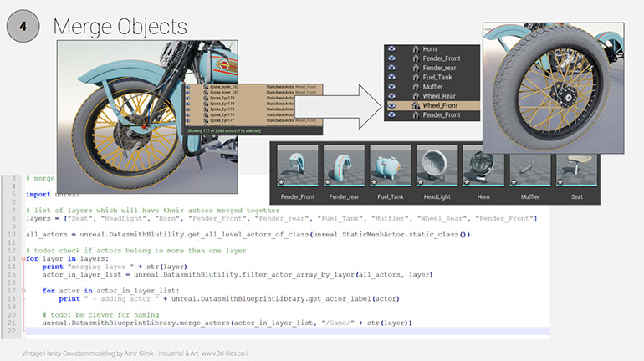
Task: Select the Seat asset thumbnail
Action: point(575,168)
